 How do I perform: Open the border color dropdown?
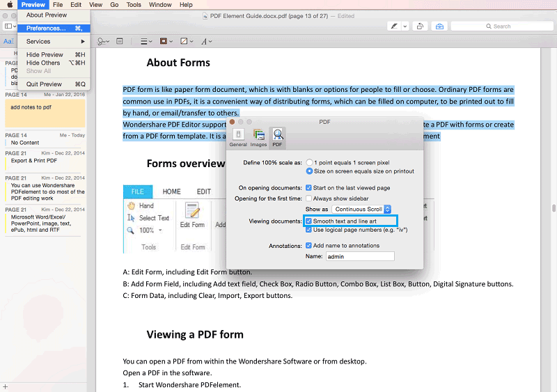(166, 42)
